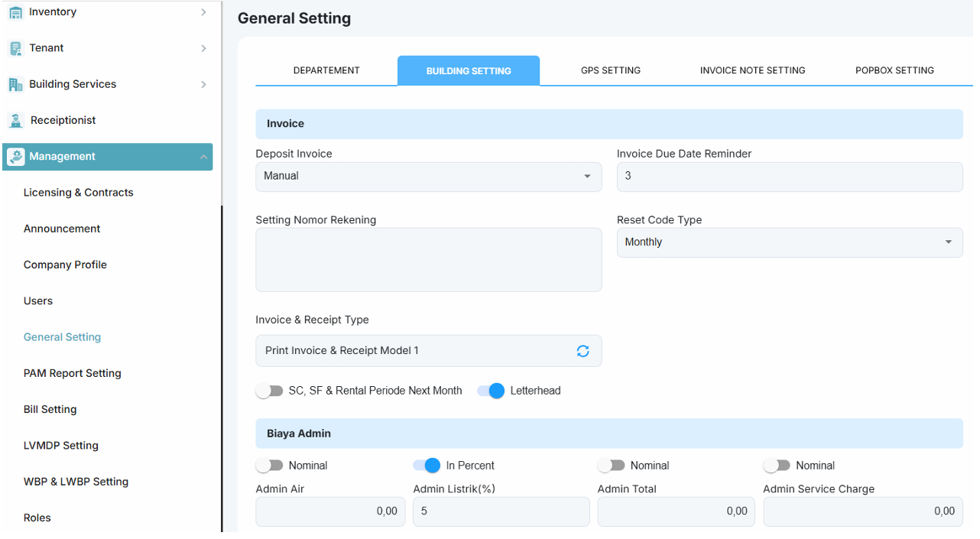Open the Bill Setting page
980x539 pixels.
pos(50,410)
